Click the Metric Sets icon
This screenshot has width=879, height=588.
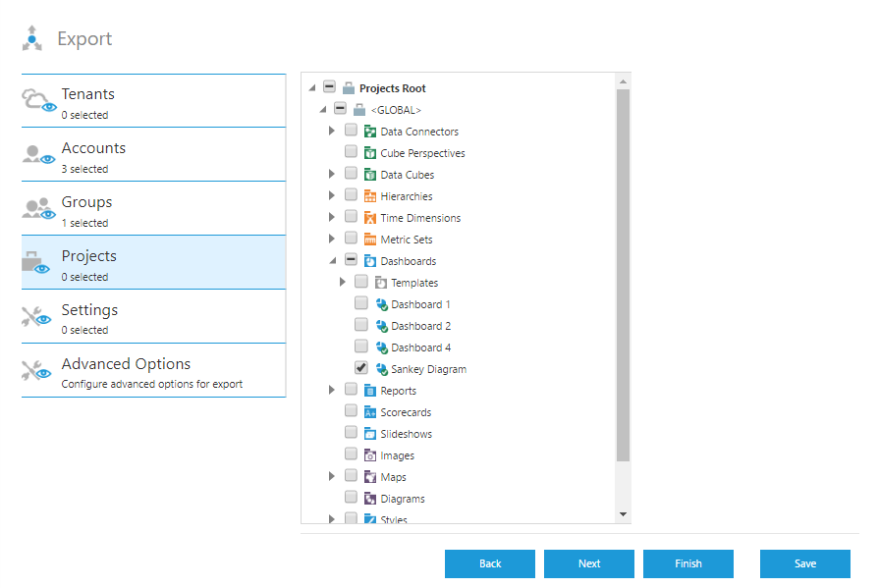[x=370, y=240]
